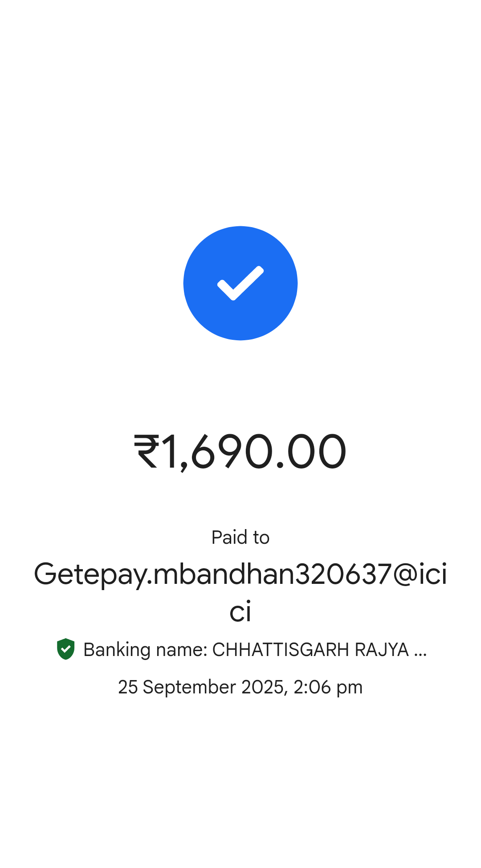Click the word "Getepay" in payee ID
This screenshot has width=481, height=868.
click(x=90, y=575)
